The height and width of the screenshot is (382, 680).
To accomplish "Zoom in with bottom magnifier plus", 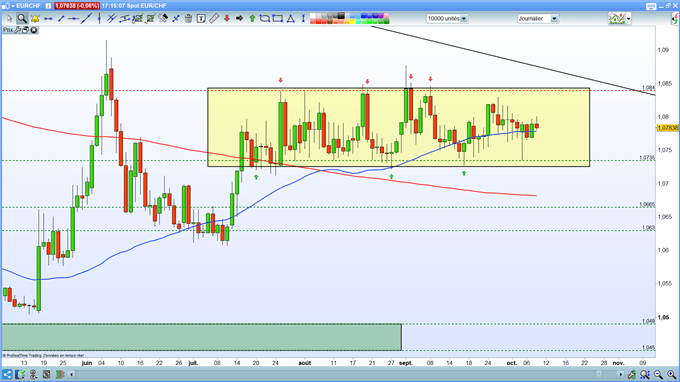I will pyautogui.click(x=671, y=374).
